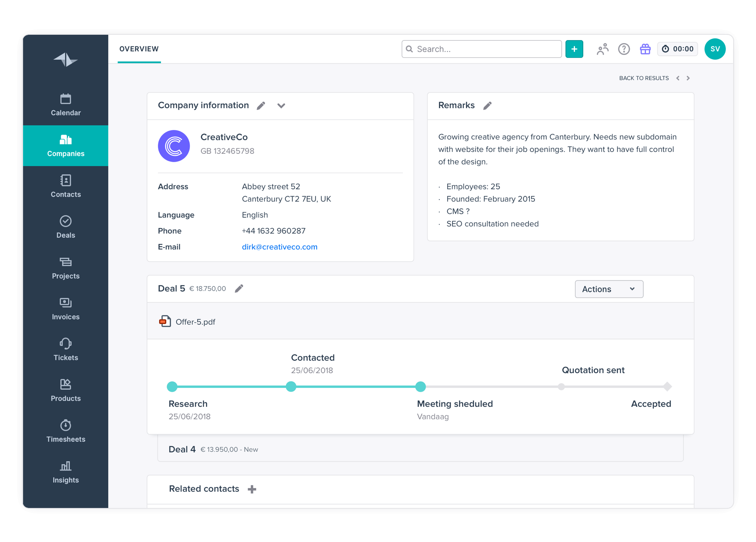The width and height of the screenshot is (756, 542).
Task: Click into the Search field
Action: pos(482,49)
